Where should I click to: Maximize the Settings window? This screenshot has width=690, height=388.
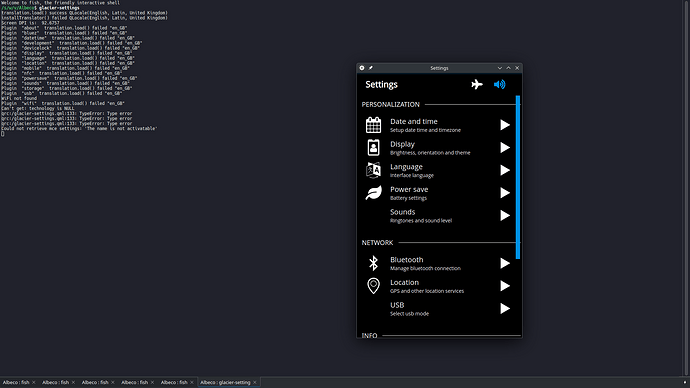coord(508,68)
